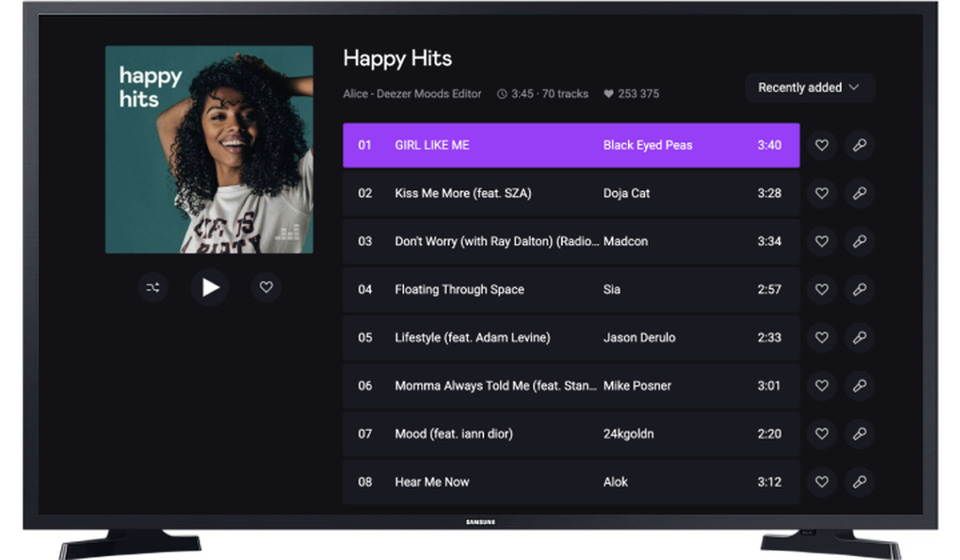Select track 06 Momma Always Told Me
The width and height of the screenshot is (960, 560).
[571, 386]
